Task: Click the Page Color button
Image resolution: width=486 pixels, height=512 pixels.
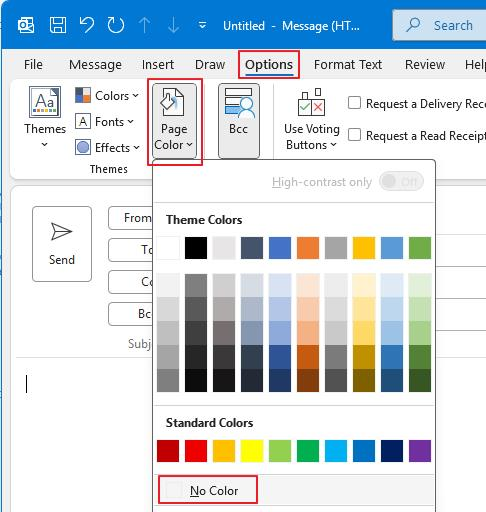Action: pos(174,121)
